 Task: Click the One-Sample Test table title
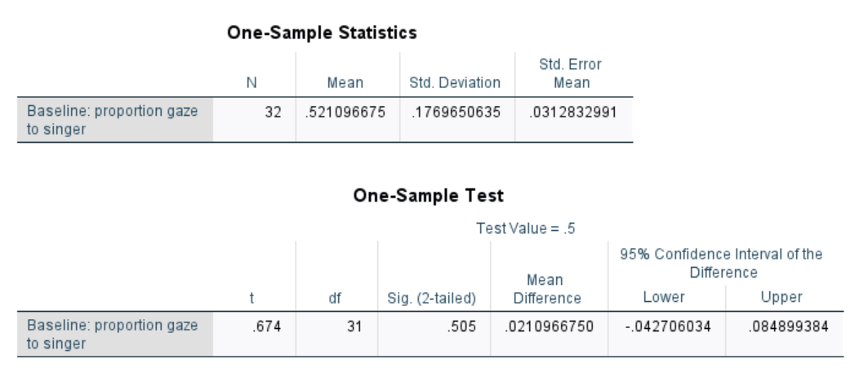(429, 195)
